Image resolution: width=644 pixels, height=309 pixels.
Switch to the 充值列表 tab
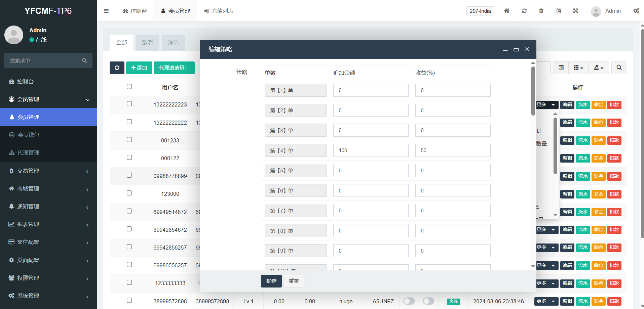pyautogui.click(x=219, y=11)
